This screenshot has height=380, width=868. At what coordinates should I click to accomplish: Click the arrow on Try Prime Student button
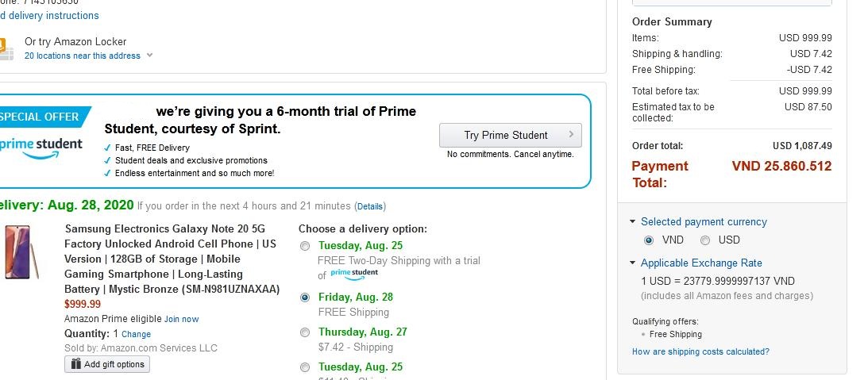click(571, 135)
